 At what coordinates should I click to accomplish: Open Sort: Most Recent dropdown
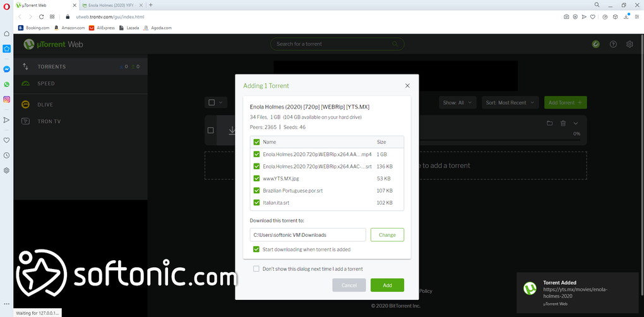coord(510,103)
